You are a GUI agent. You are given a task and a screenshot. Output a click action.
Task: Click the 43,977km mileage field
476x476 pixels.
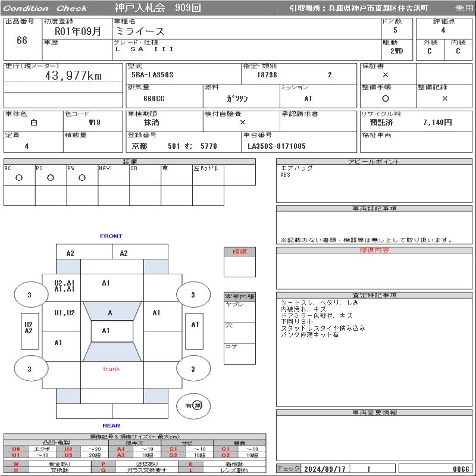click(73, 76)
